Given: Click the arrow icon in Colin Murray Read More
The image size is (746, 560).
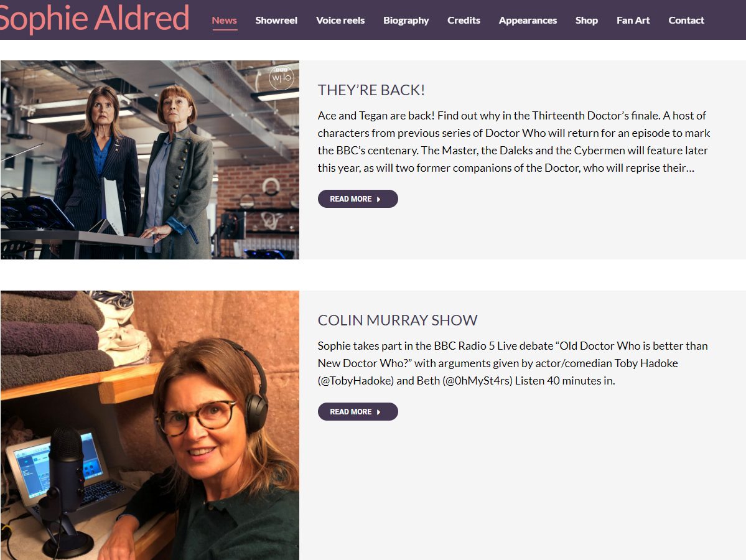Looking at the screenshot, I should click(x=379, y=412).
